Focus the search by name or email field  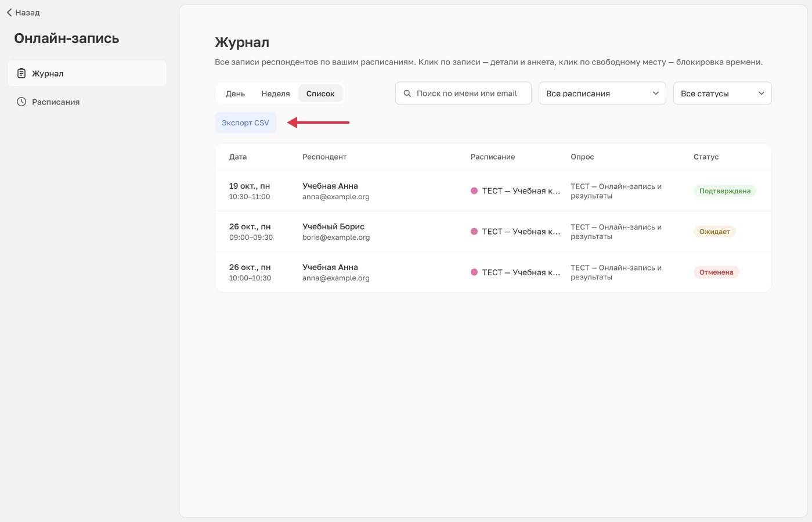(463, 93)
